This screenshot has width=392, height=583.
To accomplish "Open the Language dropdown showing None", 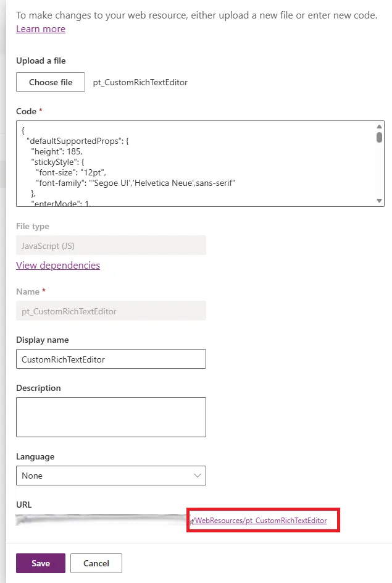I will click(111, 476).
